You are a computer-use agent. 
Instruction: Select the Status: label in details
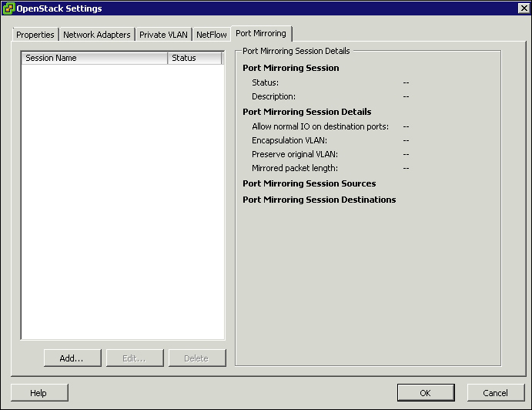coord(265,82)
